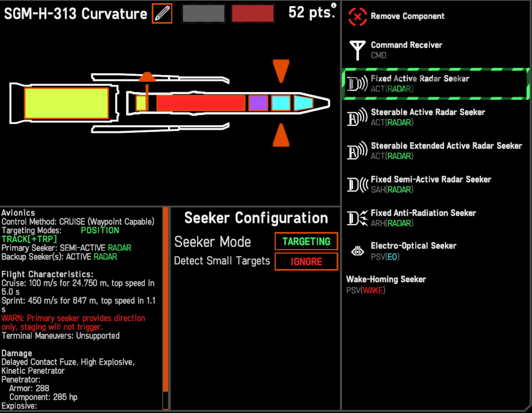The image size is (532, 413).
Task: Select the Fixed Anti-Radiation Seeker icon
Action: coord(358,218)
